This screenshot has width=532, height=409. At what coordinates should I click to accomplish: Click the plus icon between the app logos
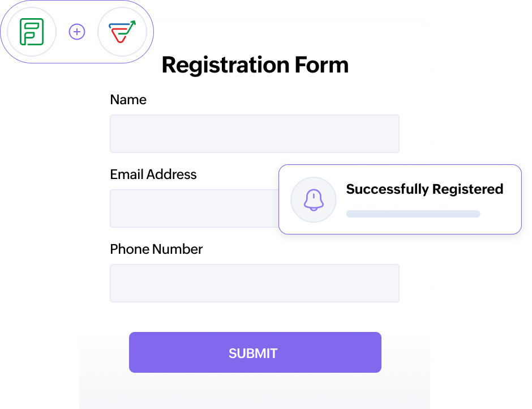77,32
